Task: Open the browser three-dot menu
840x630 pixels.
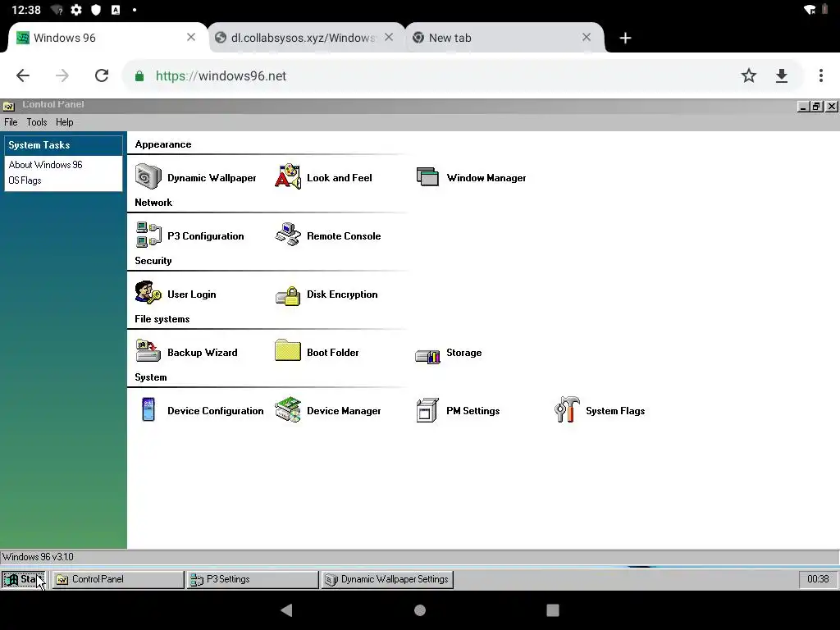Action: pos(820,75)
